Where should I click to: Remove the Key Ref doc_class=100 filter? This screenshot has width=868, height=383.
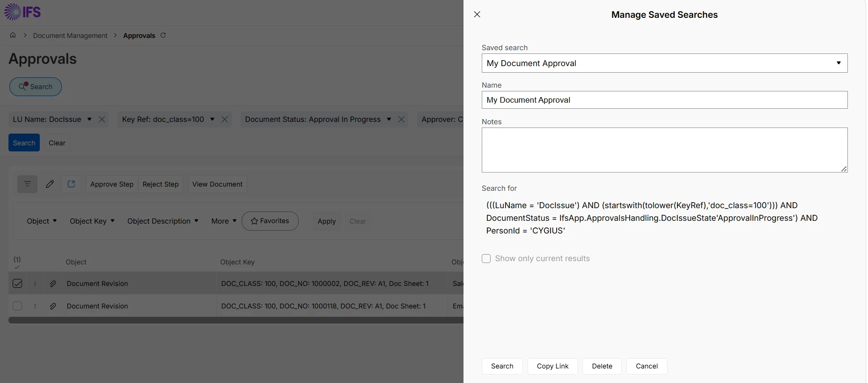click(x=225, y=120)
